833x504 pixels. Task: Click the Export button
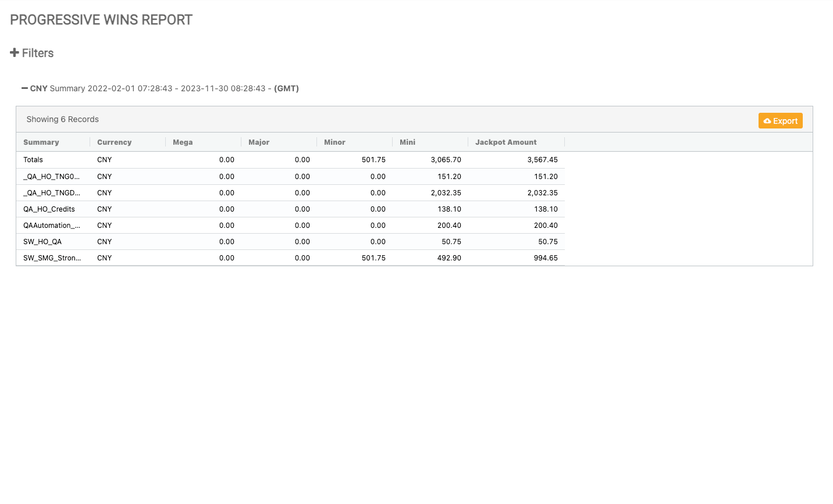(780, 121)
